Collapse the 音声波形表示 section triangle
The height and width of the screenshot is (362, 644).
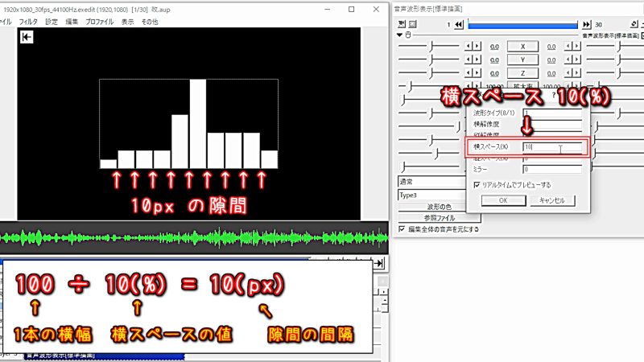pyautogui.click(x=399, y=35)
